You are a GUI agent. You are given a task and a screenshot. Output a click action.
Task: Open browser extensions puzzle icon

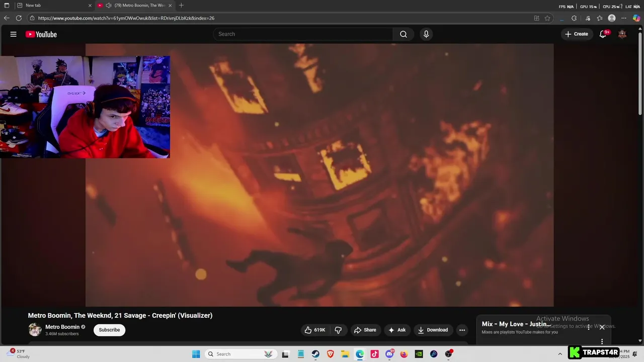pos(574,18)
